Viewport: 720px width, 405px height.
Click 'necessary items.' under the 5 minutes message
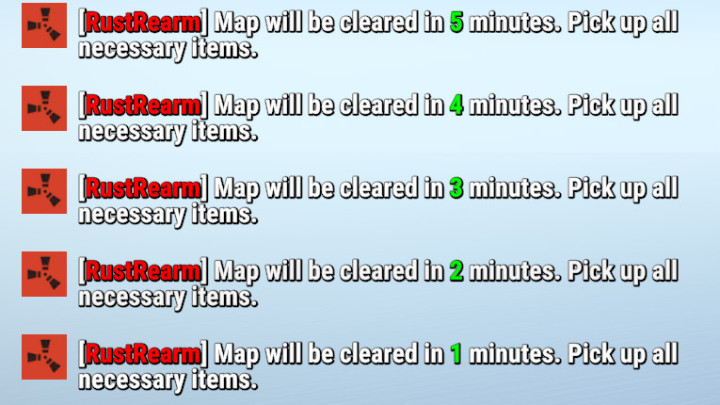tap(168, 49)
